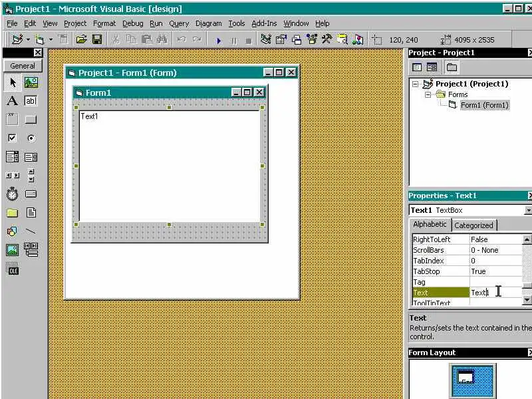This screenshot has width=532, height=399.
Task: Click properties list scroll up arrow
Action: [527, 239]
